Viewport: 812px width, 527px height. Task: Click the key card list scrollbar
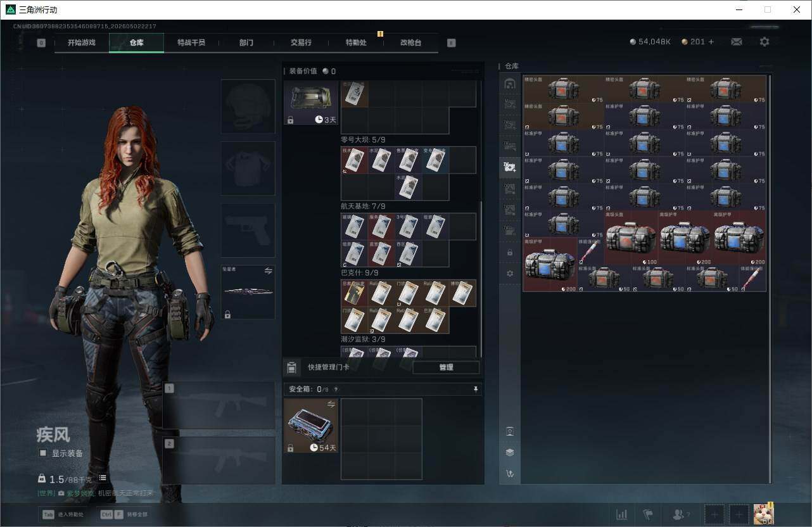[x=481, y=279]
